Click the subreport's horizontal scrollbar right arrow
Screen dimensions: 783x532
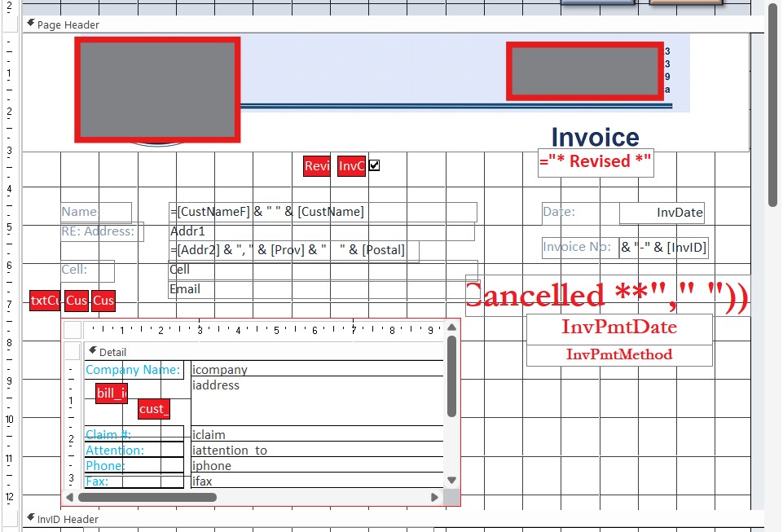(434, 496)
